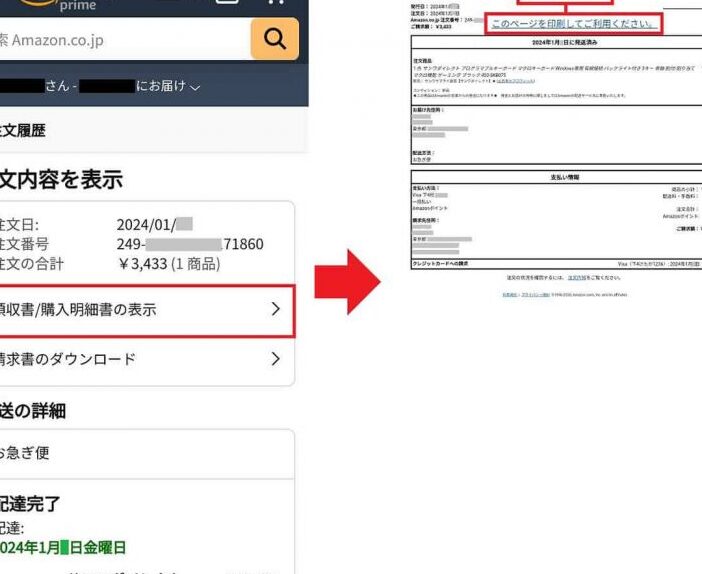Tap the orange search magnifier button
Viewport: 702px width, 574px height.
[x=274, y=41]
